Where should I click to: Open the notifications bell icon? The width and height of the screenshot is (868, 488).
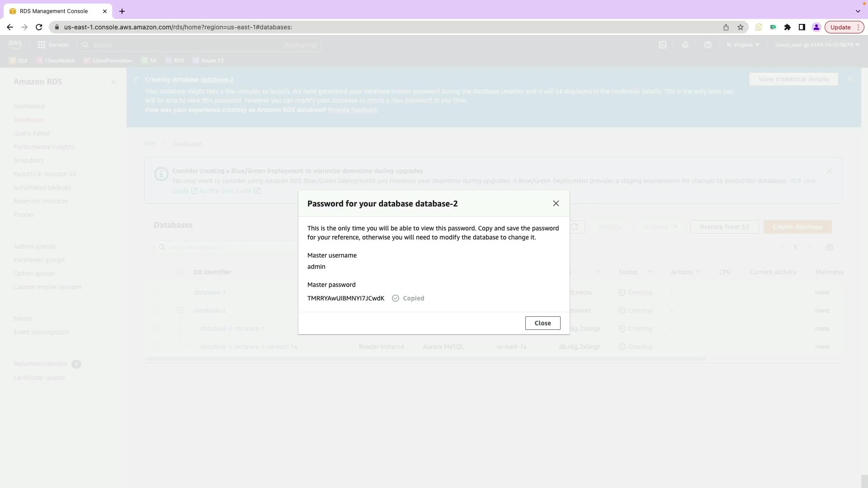coord(685,45)
